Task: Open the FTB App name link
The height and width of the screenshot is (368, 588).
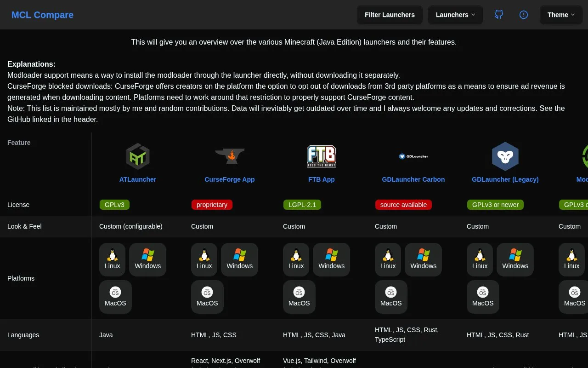Action: (322, 179)
